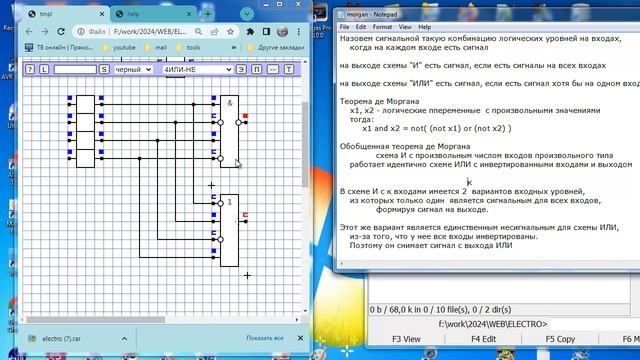Click the horizontal scrollbar right arrow

coord(297,320)
